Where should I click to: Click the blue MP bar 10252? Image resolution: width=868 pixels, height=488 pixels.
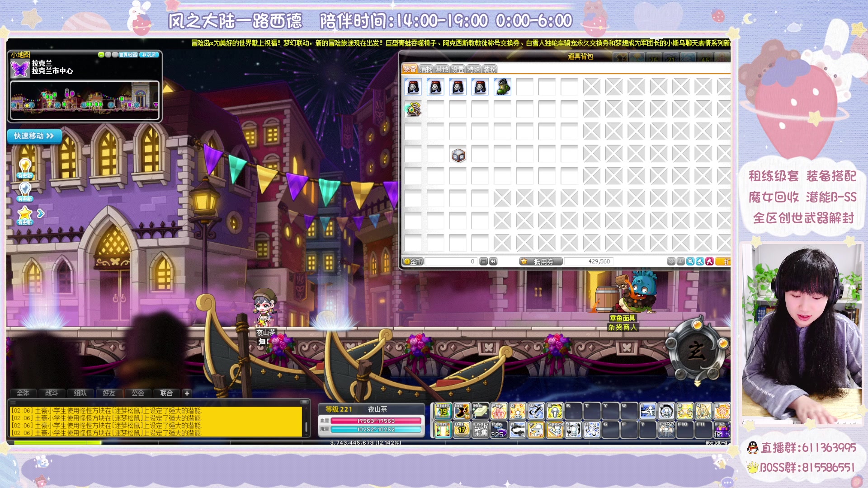click(x=376, y=429)
